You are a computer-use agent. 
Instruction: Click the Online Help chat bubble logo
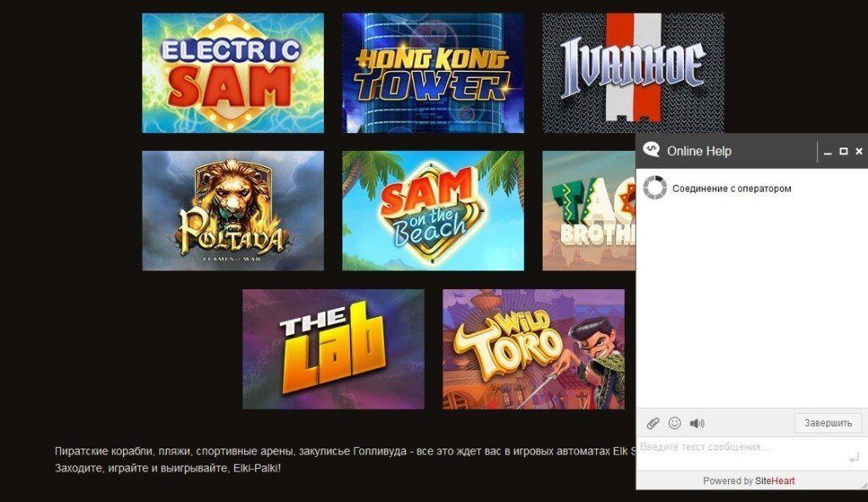point(651,150)
